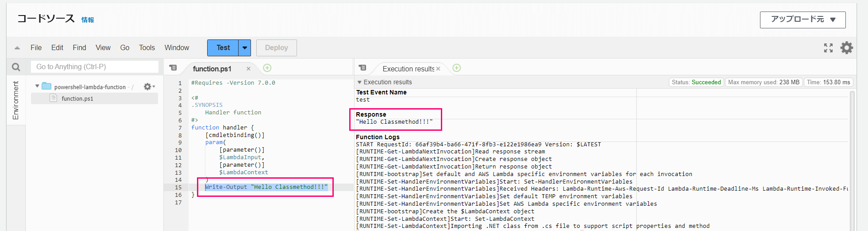Image resolution: width=868 pixels, height=231 pixels.
Task: Open the editor pane tab list icon
Action: pyautogui.click(x=173, y=68)
